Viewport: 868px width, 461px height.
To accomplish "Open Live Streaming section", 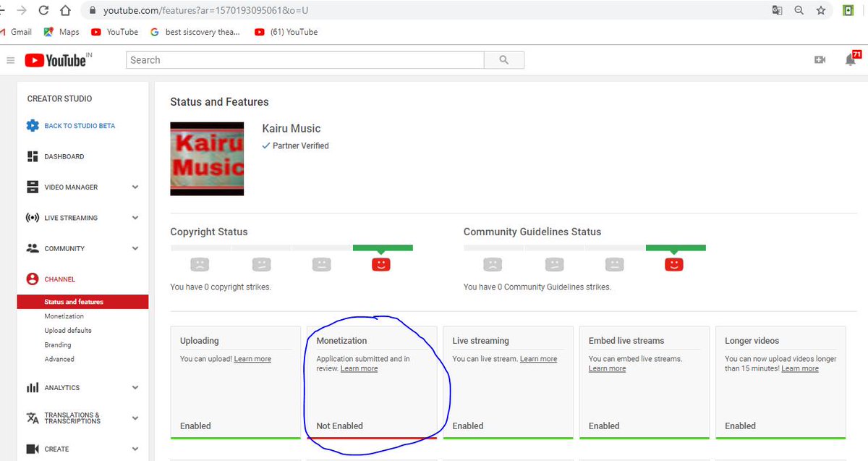I will [x=71, y=218].
